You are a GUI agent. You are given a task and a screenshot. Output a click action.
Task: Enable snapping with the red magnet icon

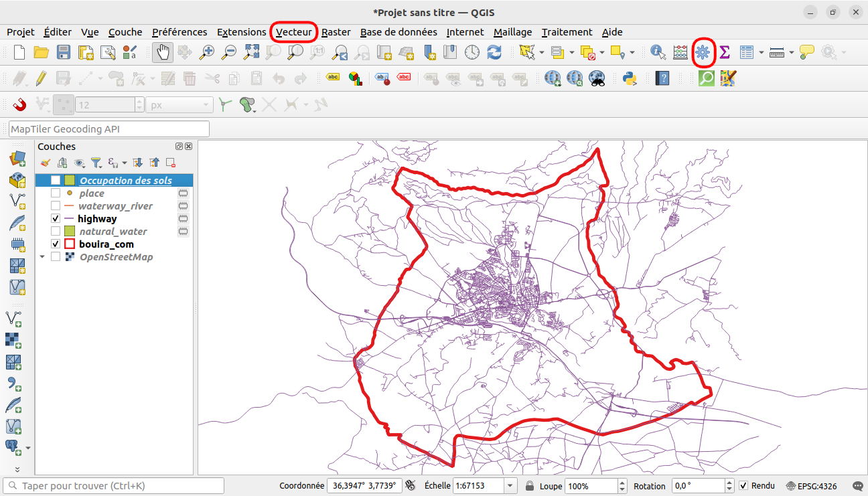19,104
